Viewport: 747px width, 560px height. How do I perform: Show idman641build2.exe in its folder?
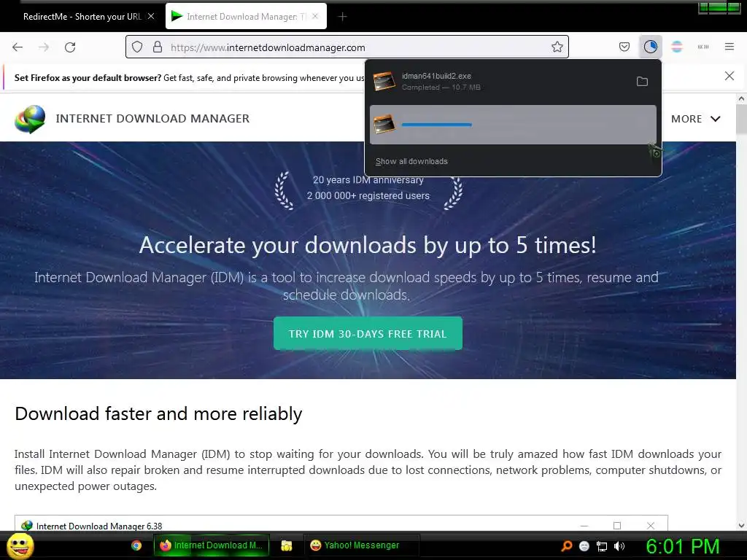pos(642,82)
